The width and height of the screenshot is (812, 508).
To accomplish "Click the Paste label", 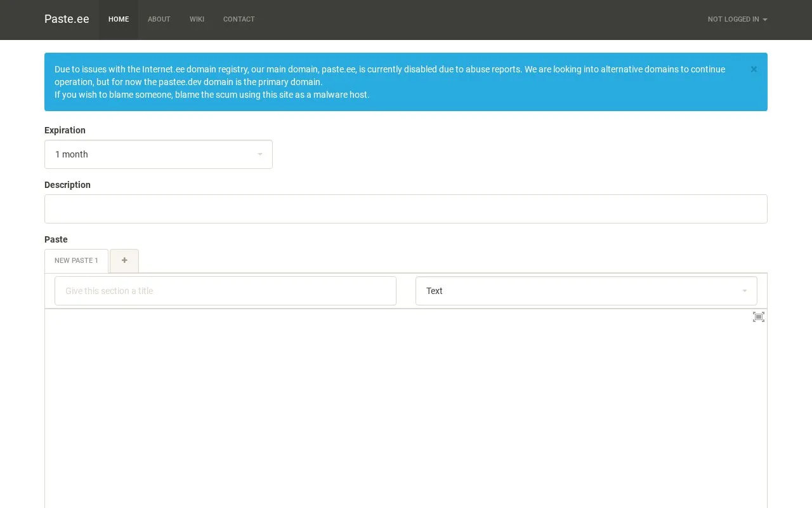I will (x=56, y=239).
